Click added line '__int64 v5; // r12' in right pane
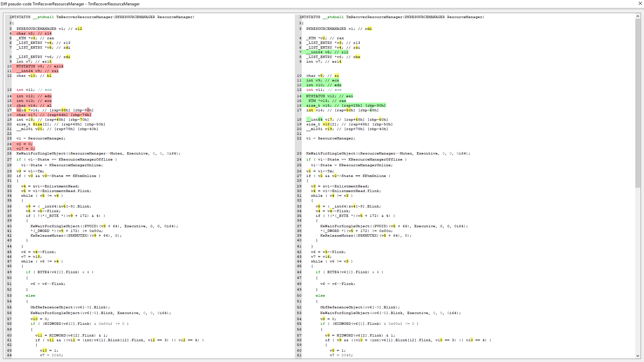Screen dimensions: 644x362 pyautogui.click(x=327, y=52)
